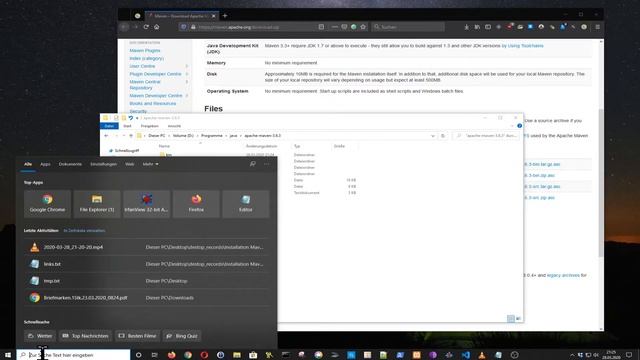
Task: Open the search panel options ellipsis
Action: tap(267, 164)
